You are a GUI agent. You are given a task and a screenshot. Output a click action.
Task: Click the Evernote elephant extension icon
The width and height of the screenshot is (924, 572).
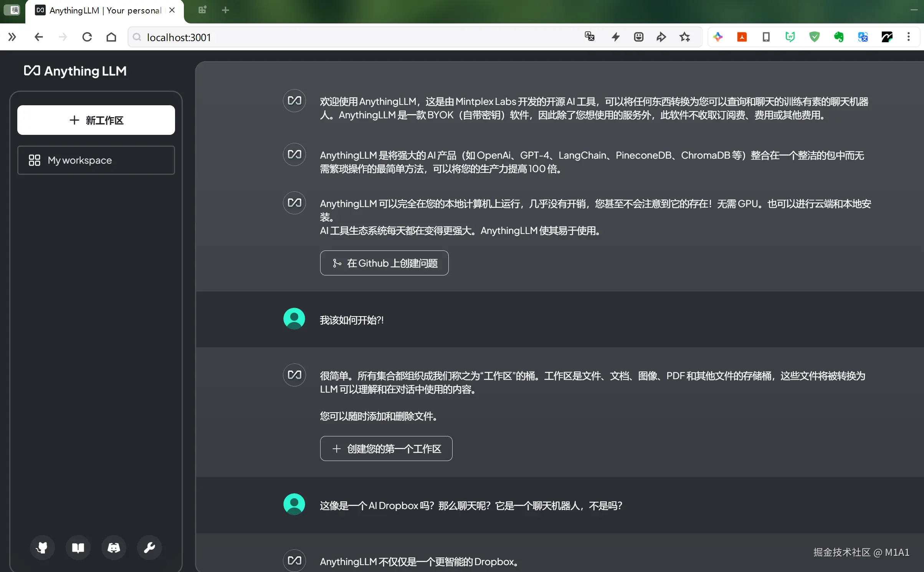[838, 37]
